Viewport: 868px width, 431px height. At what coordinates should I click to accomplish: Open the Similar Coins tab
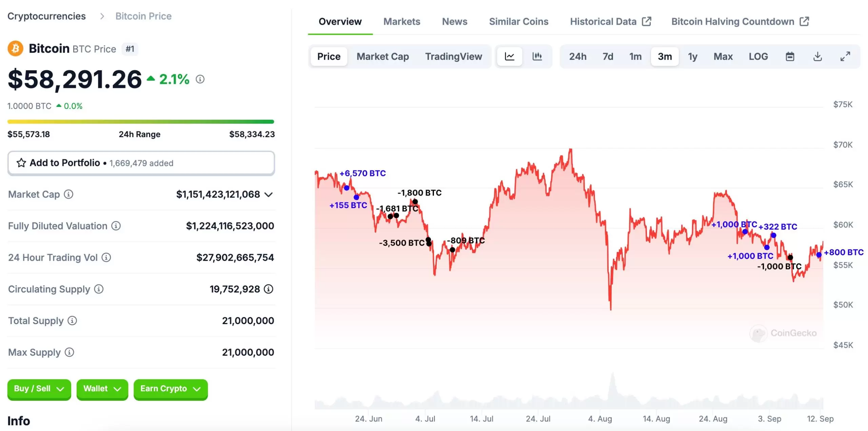pos(518,21)
